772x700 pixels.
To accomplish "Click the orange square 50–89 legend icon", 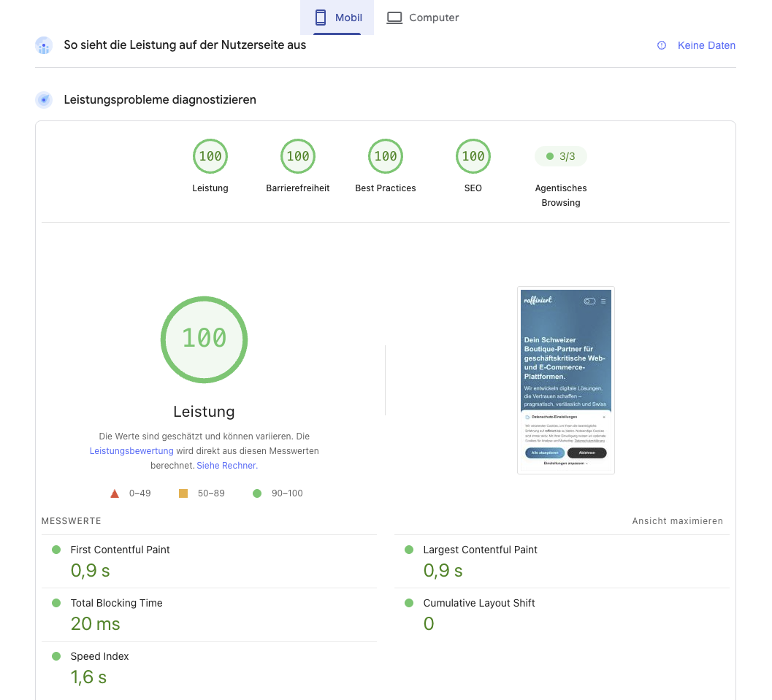I will tap(183, 493).
